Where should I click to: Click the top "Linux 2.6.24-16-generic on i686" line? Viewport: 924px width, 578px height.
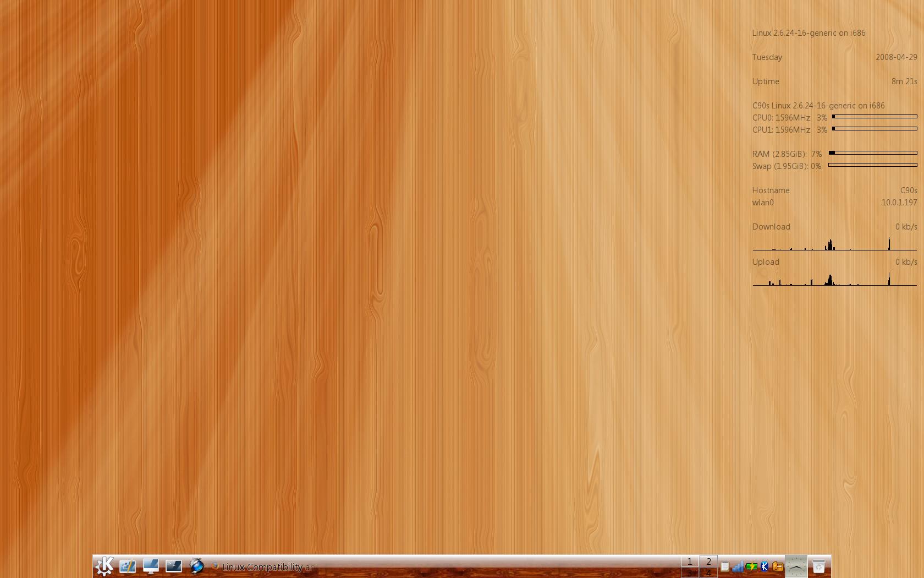click(809, 33)
